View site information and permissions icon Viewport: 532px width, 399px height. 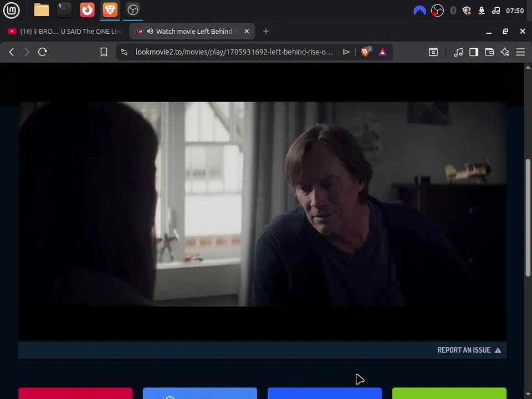coord(124,52)
